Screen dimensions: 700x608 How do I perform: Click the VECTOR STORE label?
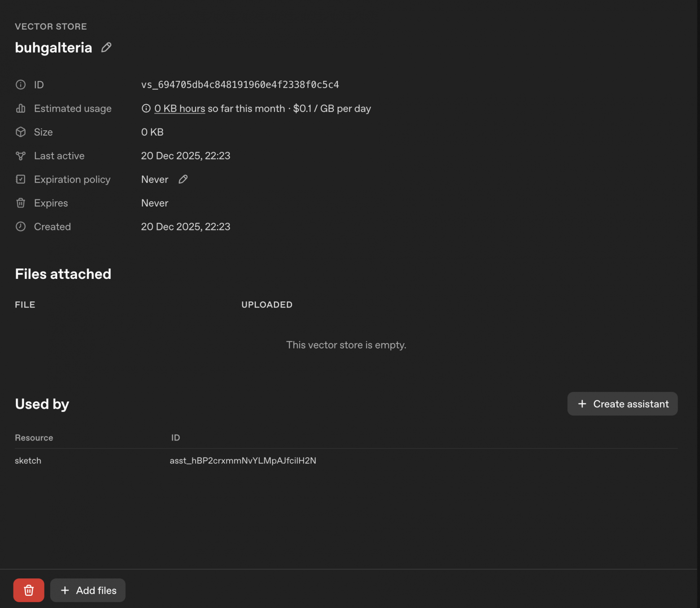(51, 26)
